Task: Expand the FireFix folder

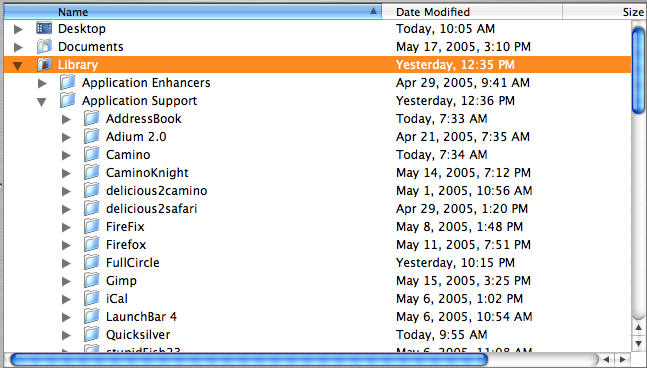Action: pos(66,227)
